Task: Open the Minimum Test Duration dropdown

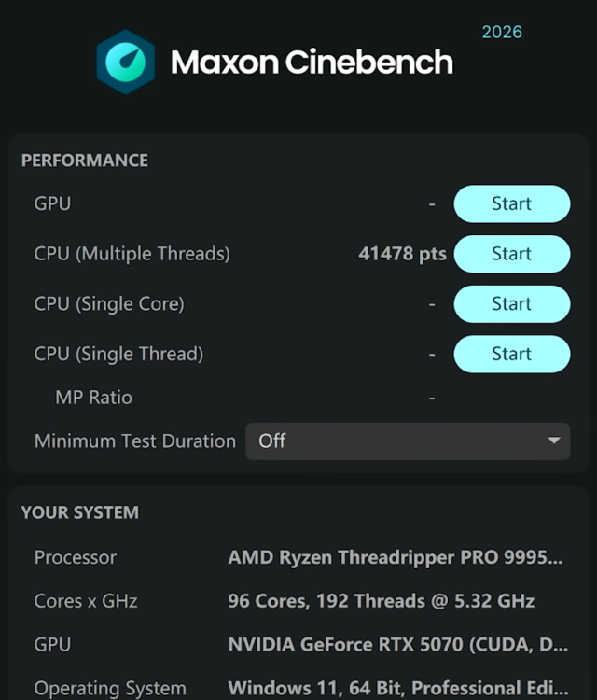Action: 408,441
